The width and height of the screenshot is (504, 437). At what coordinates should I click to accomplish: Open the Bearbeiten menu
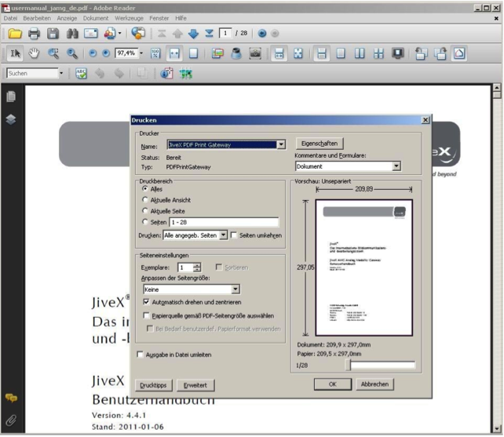click(37, 18)
